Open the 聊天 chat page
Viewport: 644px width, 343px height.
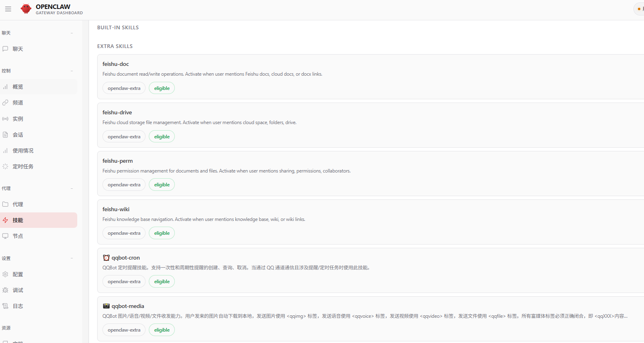(x=39, y=49)
